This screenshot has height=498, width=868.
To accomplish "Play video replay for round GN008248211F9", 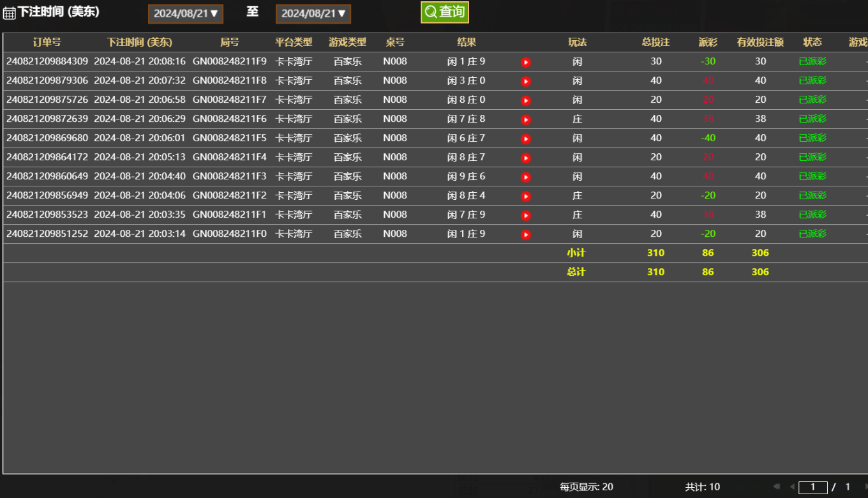I will pos(525,63).
